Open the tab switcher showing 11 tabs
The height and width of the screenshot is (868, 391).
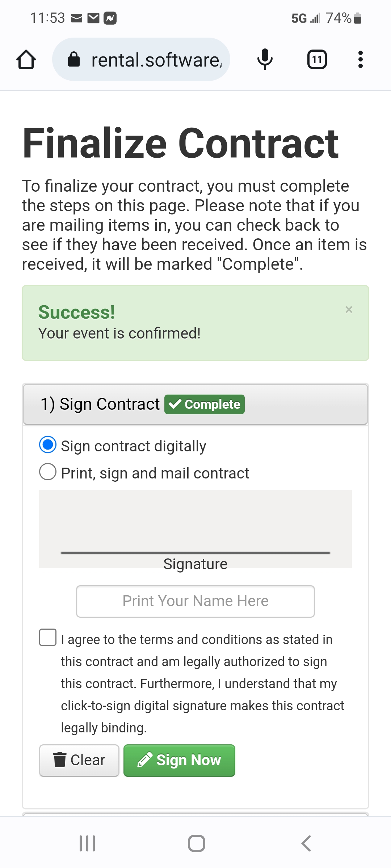317,60
